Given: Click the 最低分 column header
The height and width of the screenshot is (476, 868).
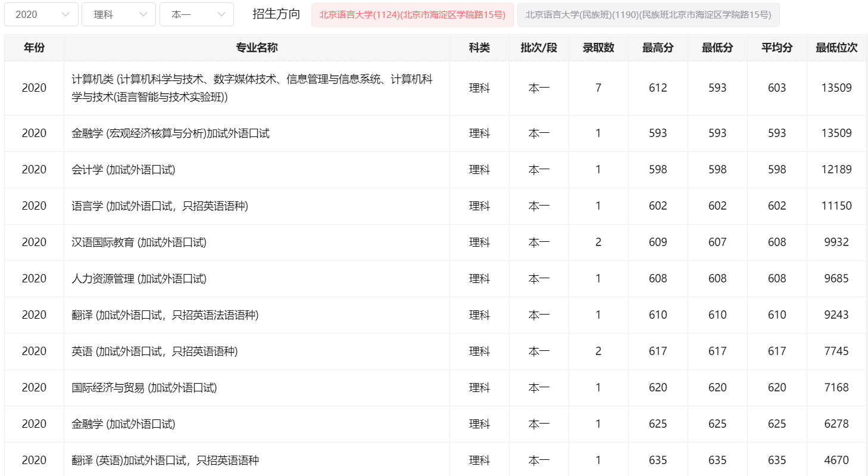Looking at the screenshot, I should 717,48.
